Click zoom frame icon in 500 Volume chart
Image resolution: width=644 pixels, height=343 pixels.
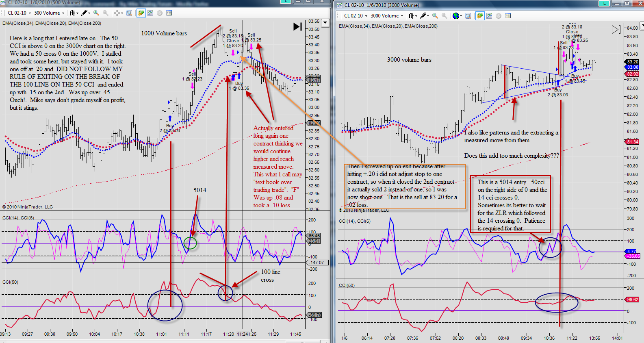click(x=129, y=13)
